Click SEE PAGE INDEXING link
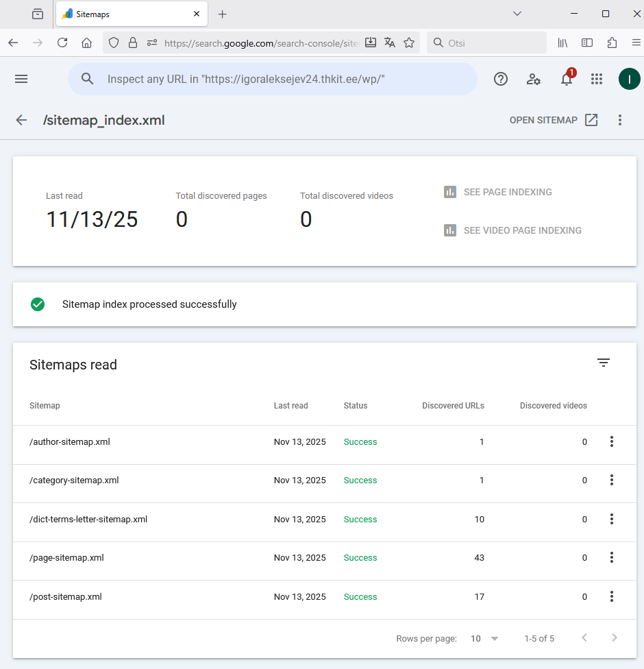 click(498, 192)
